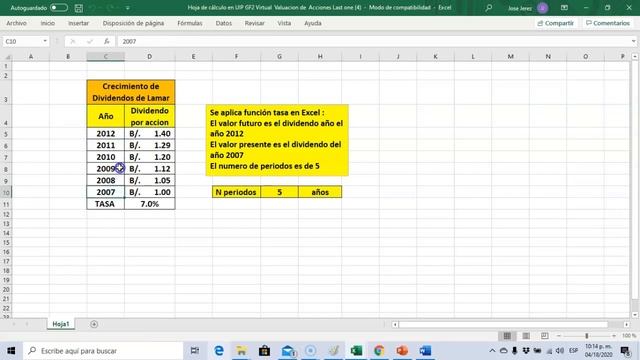
Task: Open the Archivo menu
Action: [16, 23]
